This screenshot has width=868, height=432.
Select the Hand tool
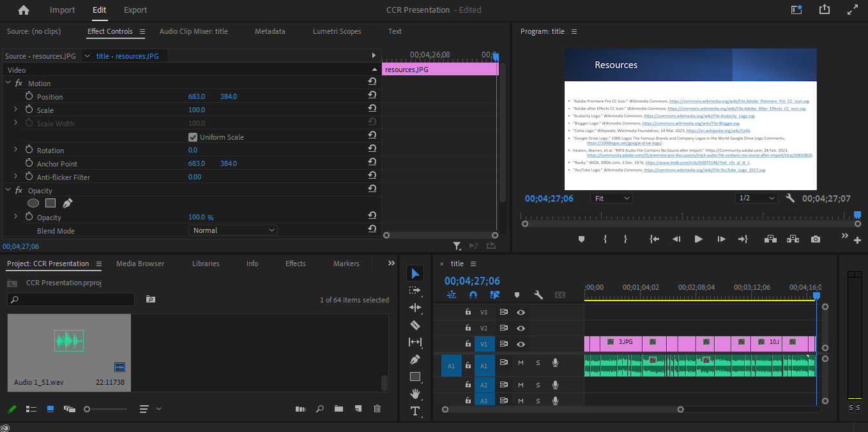415,393
